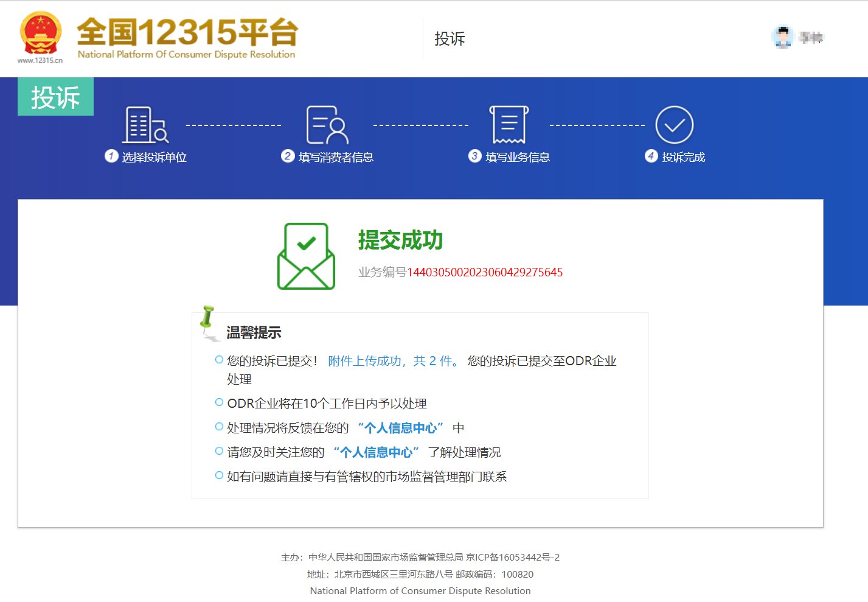868x602 pixels.
Task: Click the circled checkmark completion icon
Action: 675,125
